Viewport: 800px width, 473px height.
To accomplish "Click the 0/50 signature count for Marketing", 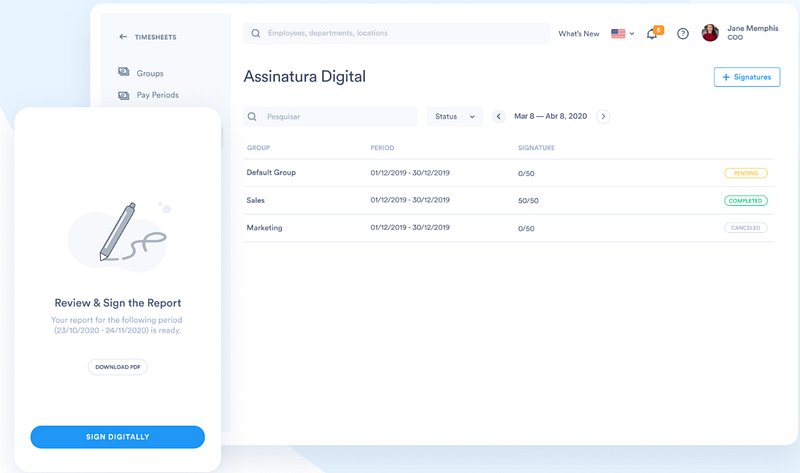I will tap(526, 229).
